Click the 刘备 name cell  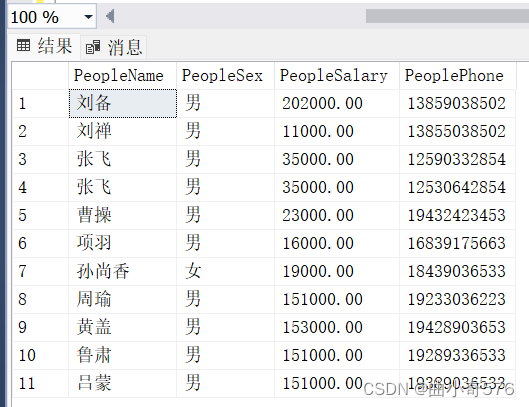122,104
